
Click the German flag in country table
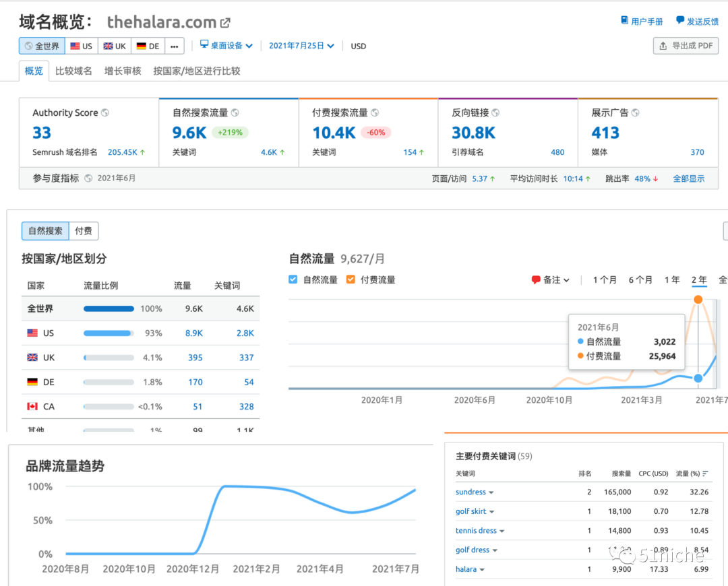[32, 382]
